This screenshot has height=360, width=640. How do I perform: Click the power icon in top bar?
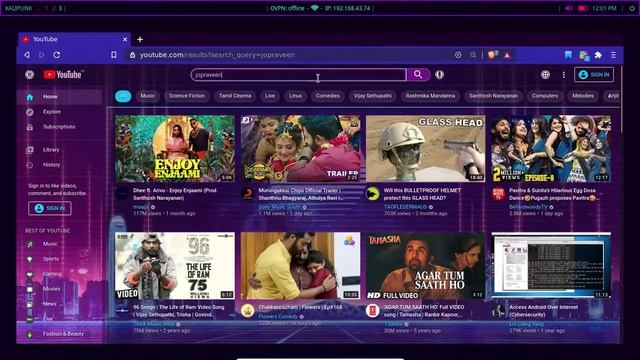coord(632,8)
